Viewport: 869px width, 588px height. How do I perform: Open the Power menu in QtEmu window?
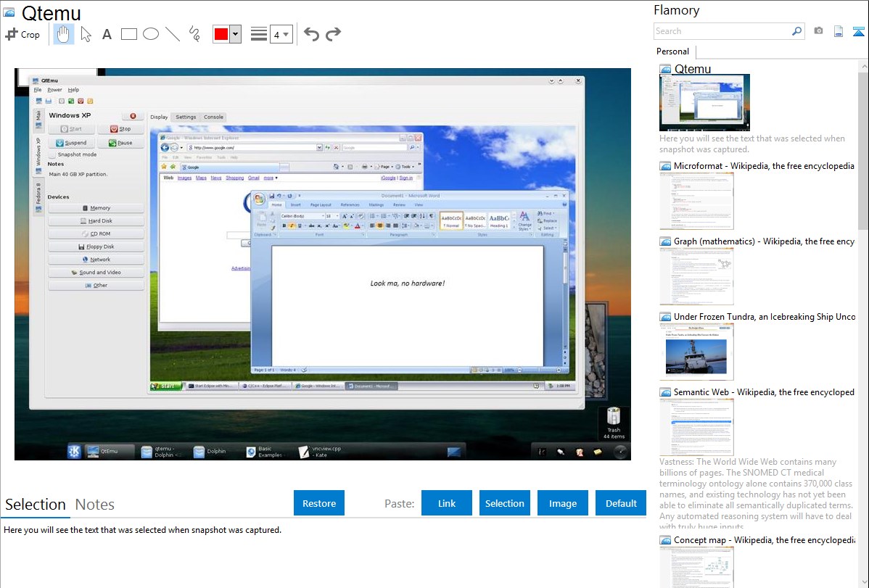click(x=54, y=90)
